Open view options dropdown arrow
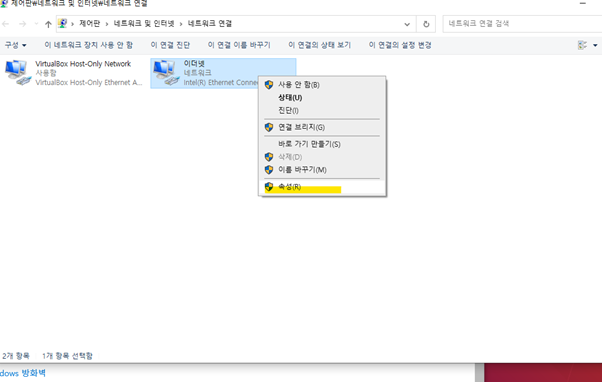The width and height of the screenshot is (602, 382). point(595,45)
